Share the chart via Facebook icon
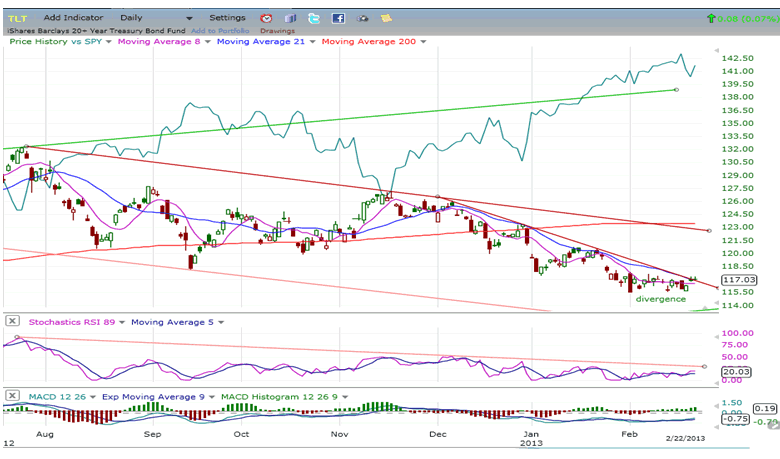The height and width of the screenshot is (459, 780). tap(338, 18)
